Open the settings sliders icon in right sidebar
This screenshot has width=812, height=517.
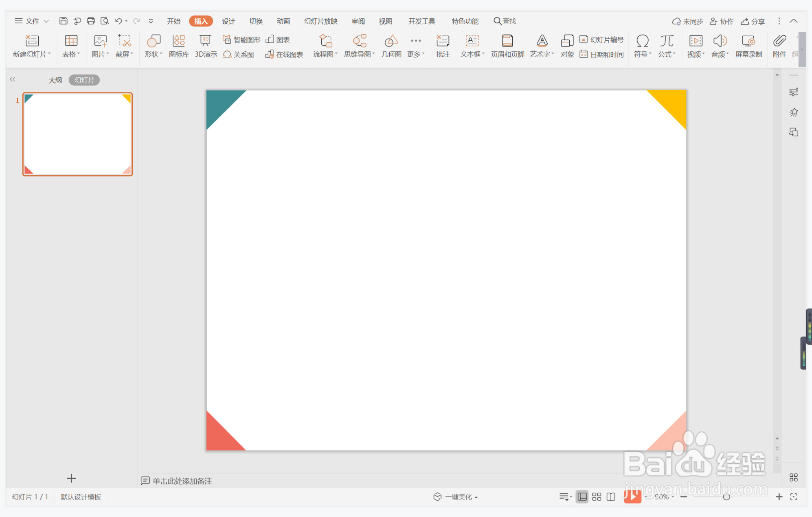[794, 92]
